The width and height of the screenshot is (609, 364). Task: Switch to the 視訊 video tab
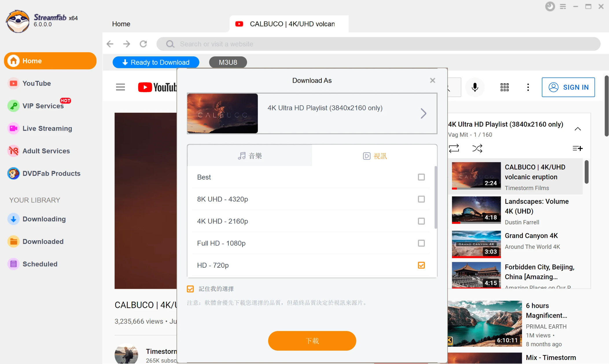tap(375, 156)
